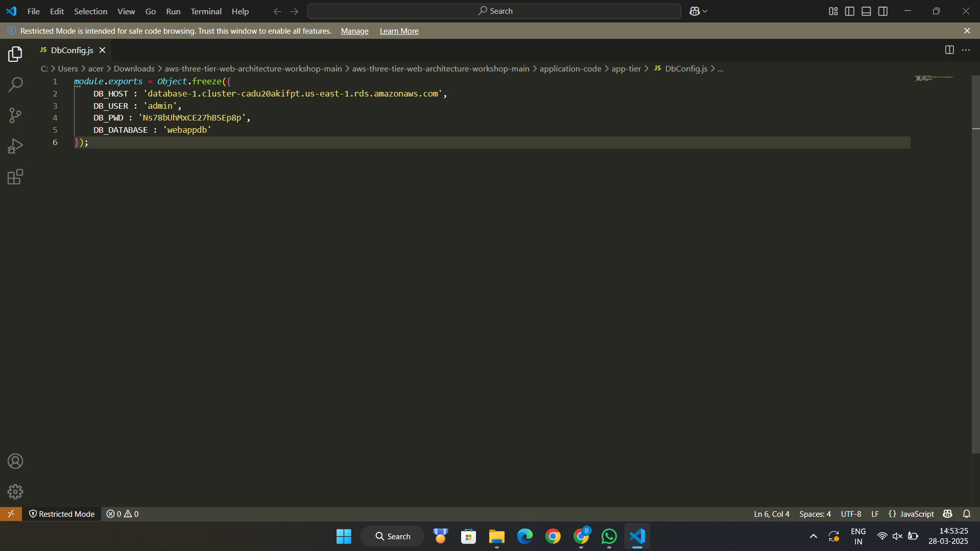Viewport: 980px width, 551px height.
Task: Click the Users breadcrumb folder
Action: coord(68,68)
